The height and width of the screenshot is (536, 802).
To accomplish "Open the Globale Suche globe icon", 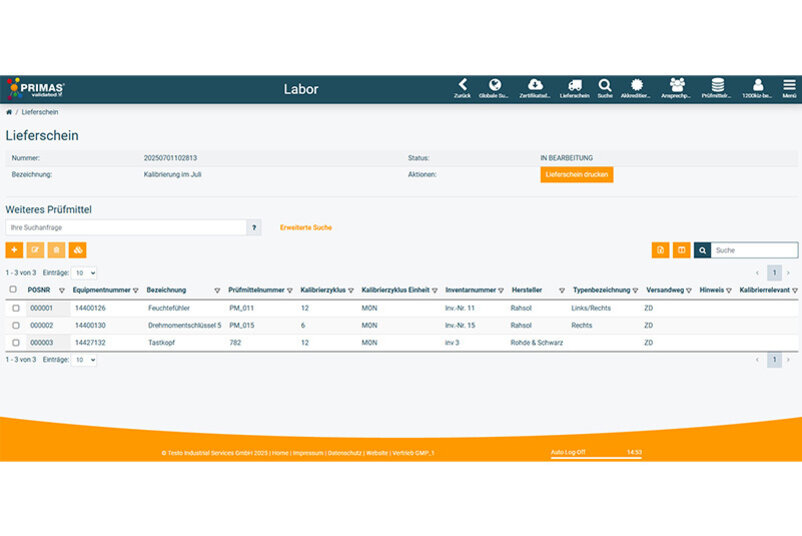I will [494, 85].
